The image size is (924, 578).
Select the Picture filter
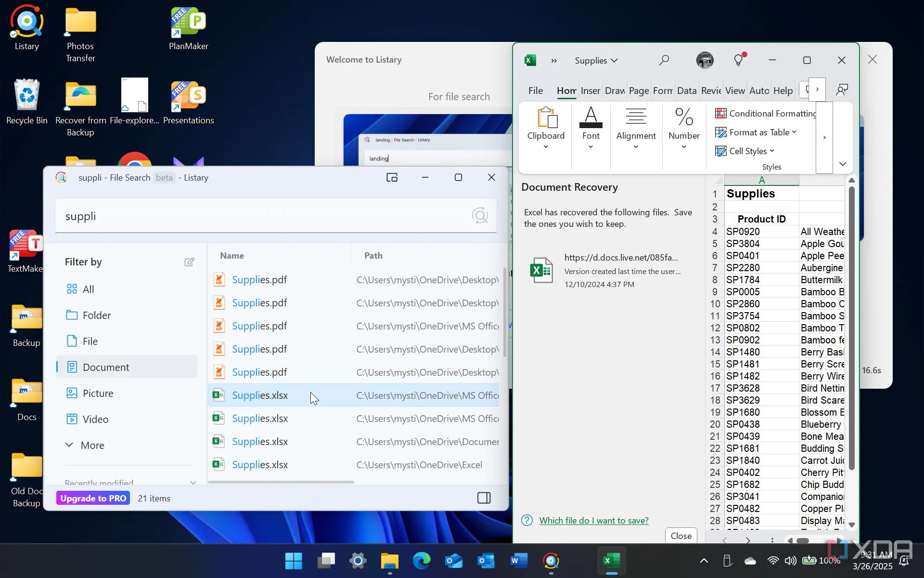tap(127, 393)
